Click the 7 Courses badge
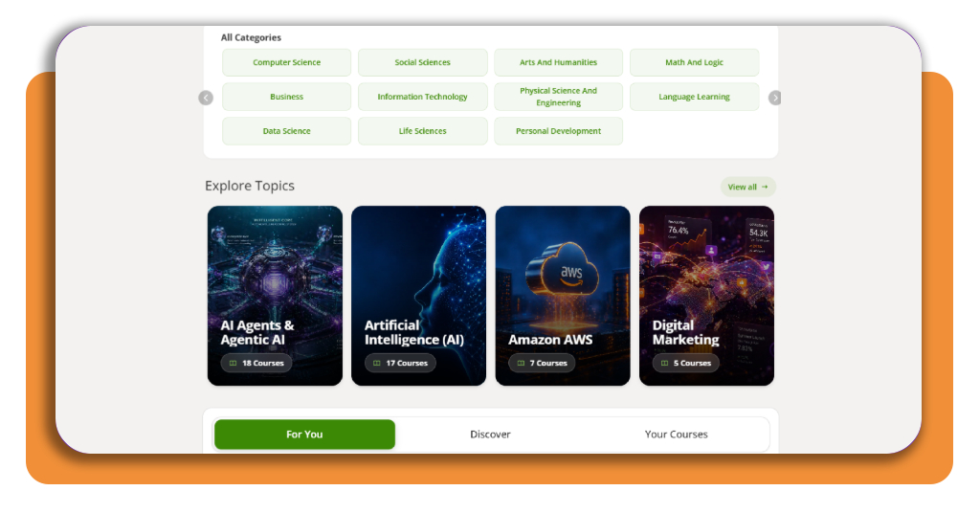980x513 pixels. pos(542,363)
